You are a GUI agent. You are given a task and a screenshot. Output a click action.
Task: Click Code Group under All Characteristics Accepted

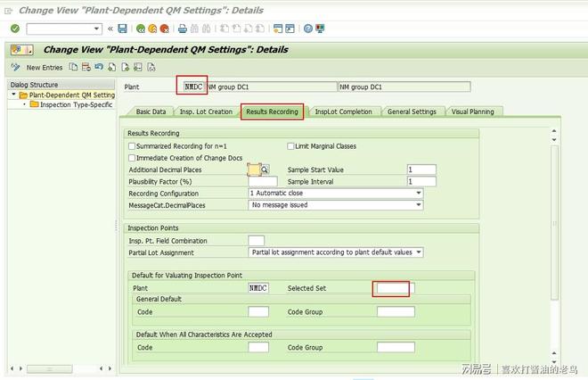pyautogui.click(x=396, y=347)
